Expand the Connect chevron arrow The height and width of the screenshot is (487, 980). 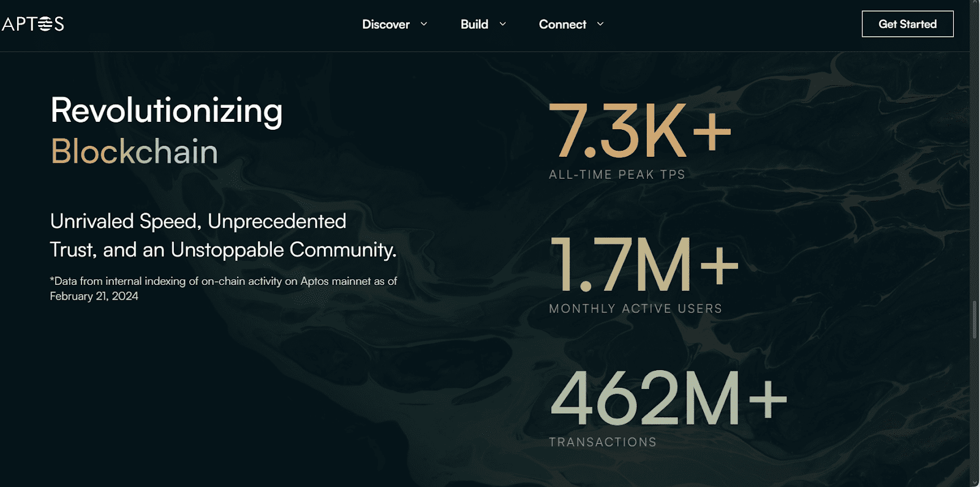pos(600,24)
